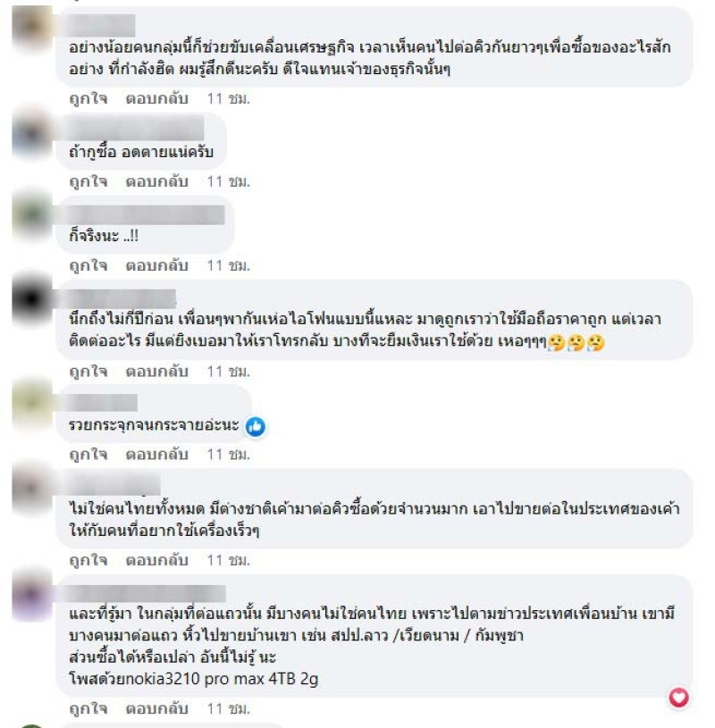Open avatar of the first commenter
Screen dimensions: 715x728
(x=31, y=26)
